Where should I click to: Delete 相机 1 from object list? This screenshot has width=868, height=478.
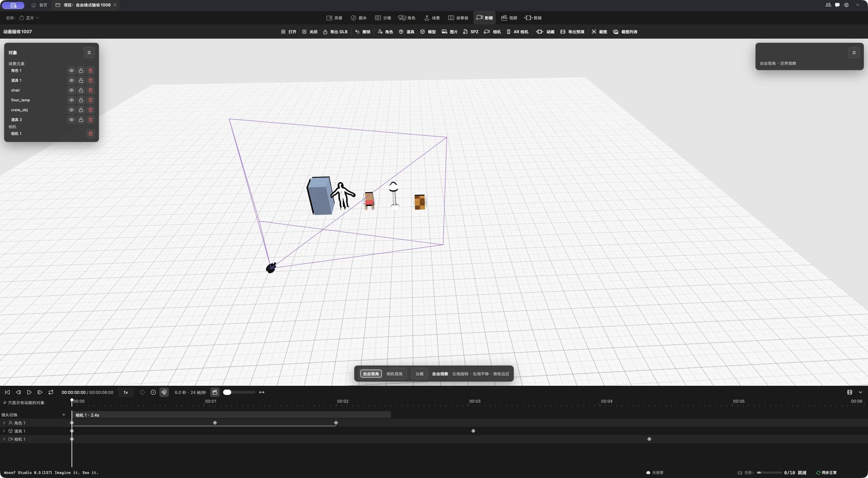pos(91,134)
